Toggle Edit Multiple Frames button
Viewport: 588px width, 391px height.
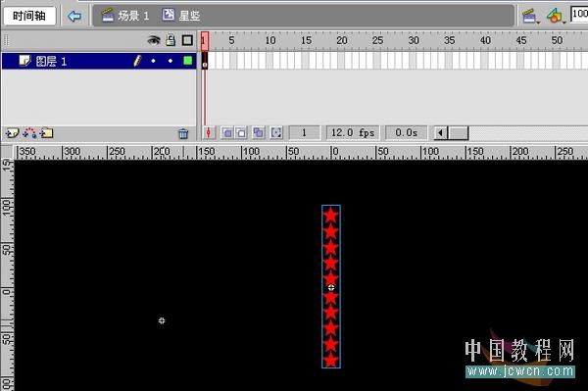click(258, 132)
